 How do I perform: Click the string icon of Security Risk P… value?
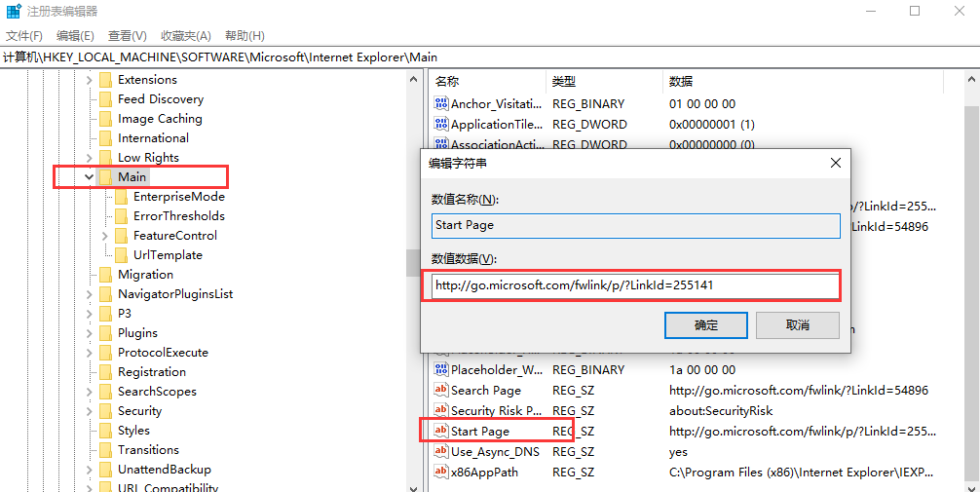point(441,411)
